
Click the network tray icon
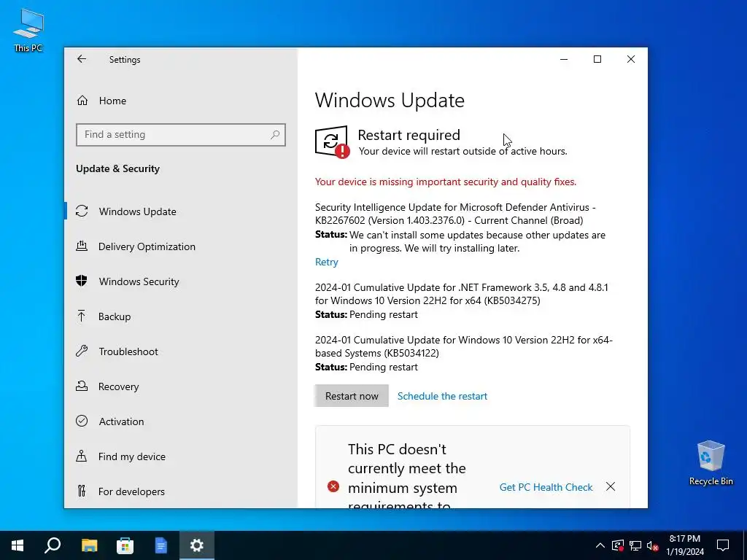[x=635, y=545]
